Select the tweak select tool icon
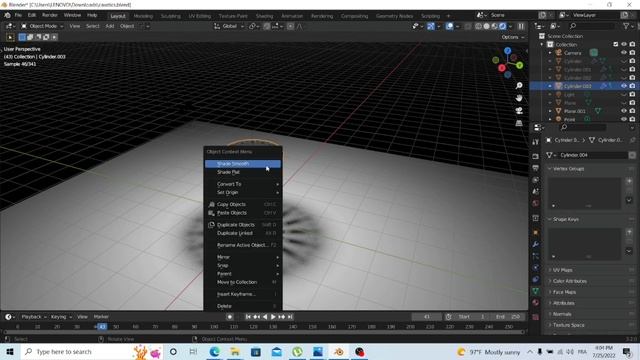 (10, 37)
